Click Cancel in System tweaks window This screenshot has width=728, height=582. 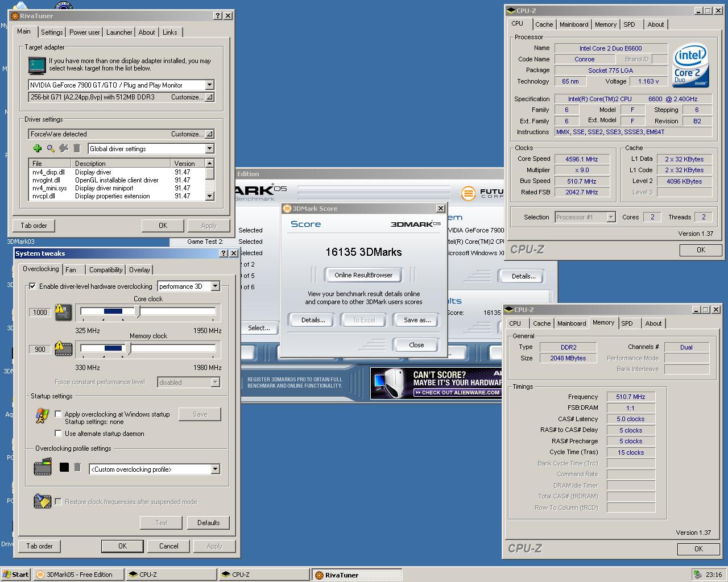(x=169, y=546)
